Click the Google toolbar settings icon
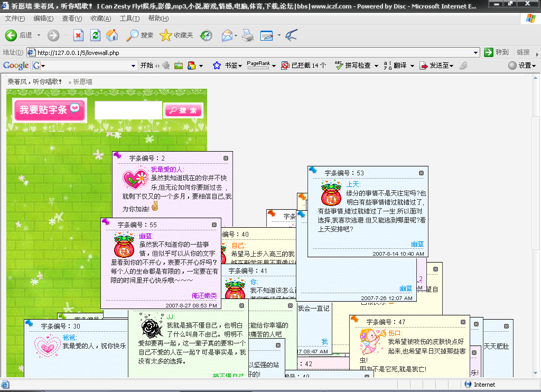 click(512, 65)
